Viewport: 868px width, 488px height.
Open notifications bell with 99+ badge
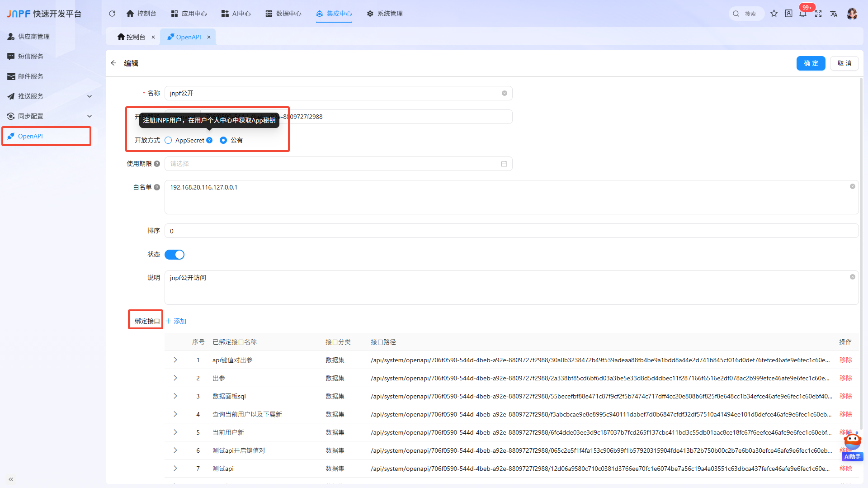coord(803,14)
